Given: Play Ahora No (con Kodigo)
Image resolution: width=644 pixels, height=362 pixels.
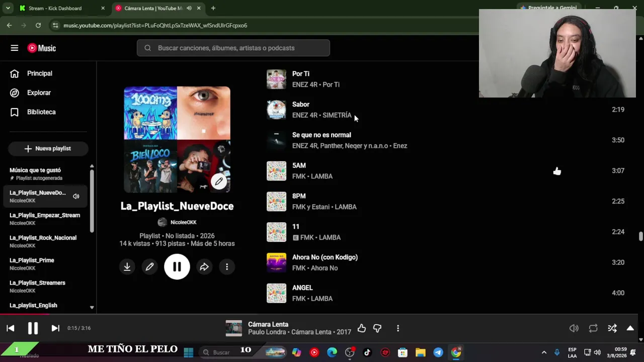Looking at the screenshot, I should [x=325, y=257].
